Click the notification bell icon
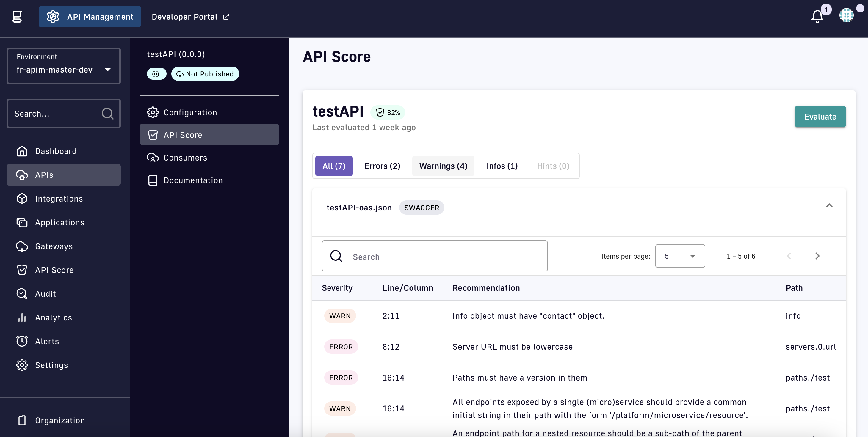The height and width of the screenshot is (437, 868). pos(817,16)
